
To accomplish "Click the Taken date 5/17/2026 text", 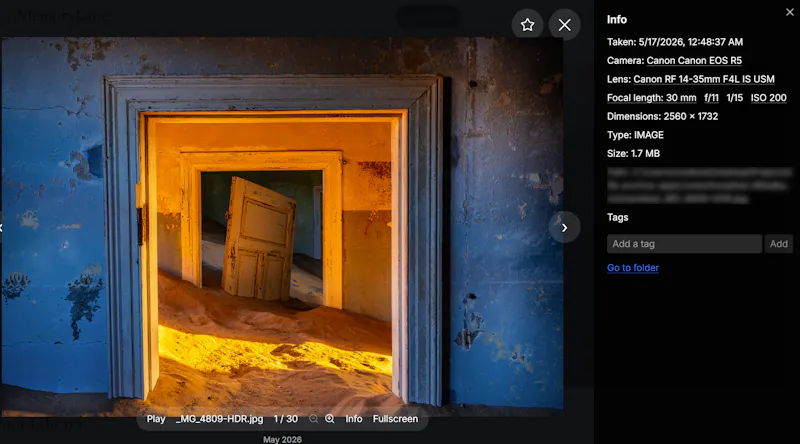I will [674, 42].
